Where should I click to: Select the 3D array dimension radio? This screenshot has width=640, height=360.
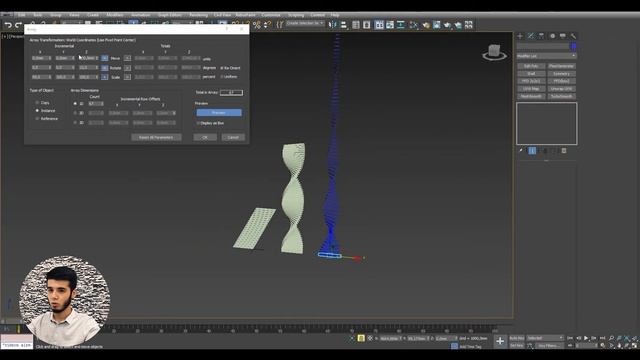[75, 122]
